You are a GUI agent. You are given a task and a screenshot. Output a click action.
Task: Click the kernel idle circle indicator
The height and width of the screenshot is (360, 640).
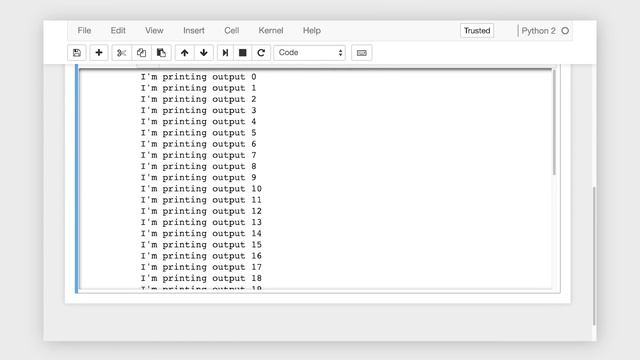[x=565, y=31]
